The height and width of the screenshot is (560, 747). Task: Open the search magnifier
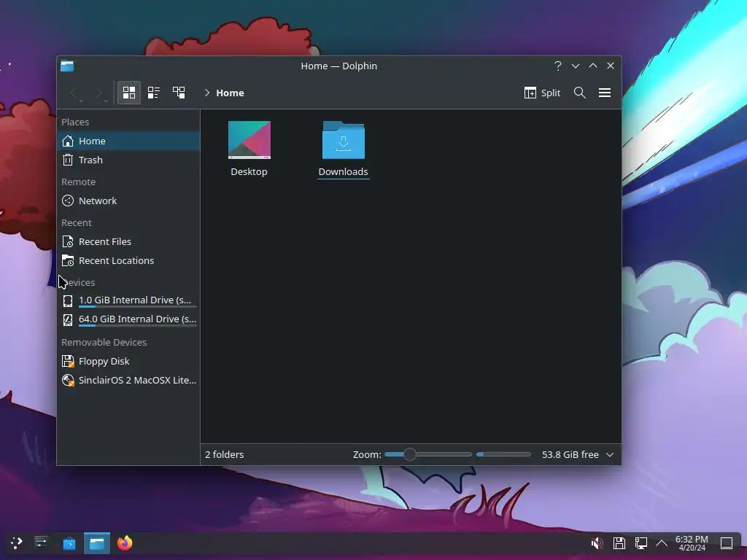click(x=579, y=93)
